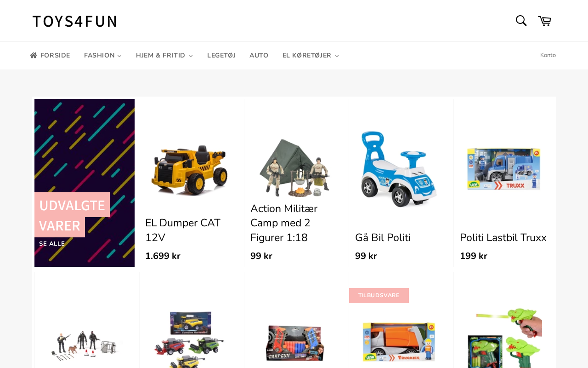Expand the Hjem & Fritid dropdown menu

pyautogui.click(x=164, y=56)
